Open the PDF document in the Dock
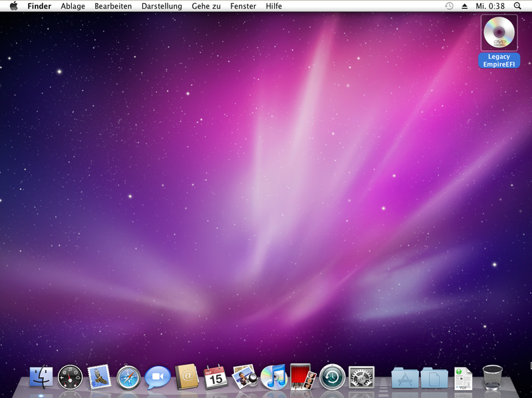Viewport: 532px width, 398px height. pyautogui.click(x=463, y=378)
